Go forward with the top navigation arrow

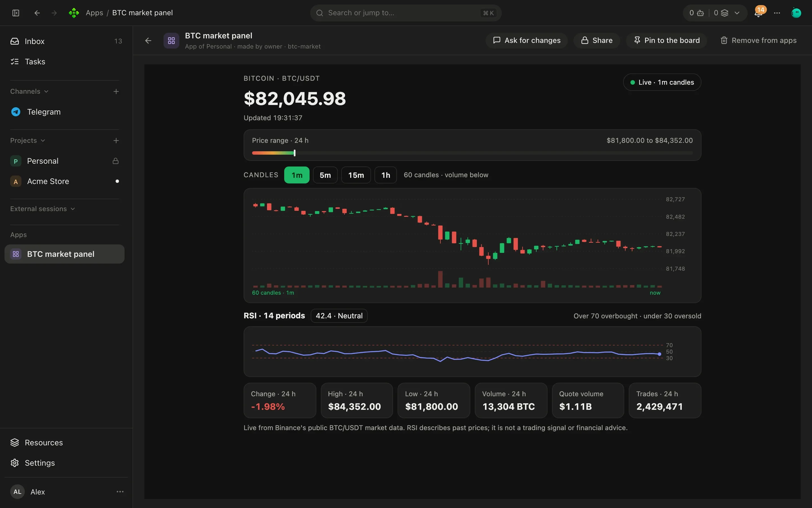54,13
